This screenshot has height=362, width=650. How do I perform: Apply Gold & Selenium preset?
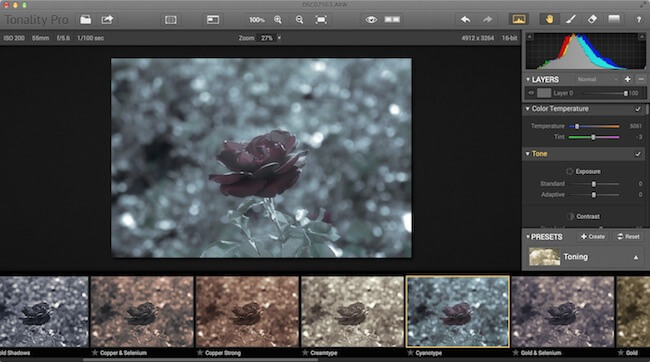[x=563, y=312]
